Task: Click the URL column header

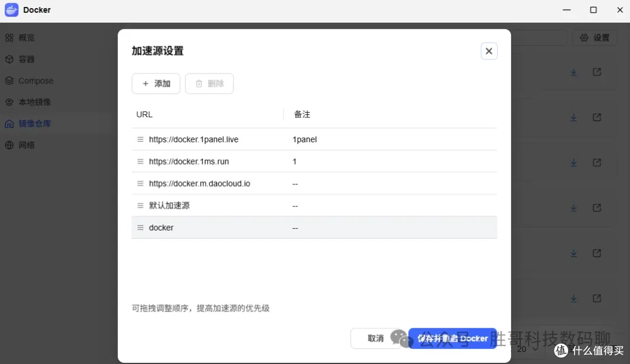Action: pyautogui.click(x=144, y=114)
